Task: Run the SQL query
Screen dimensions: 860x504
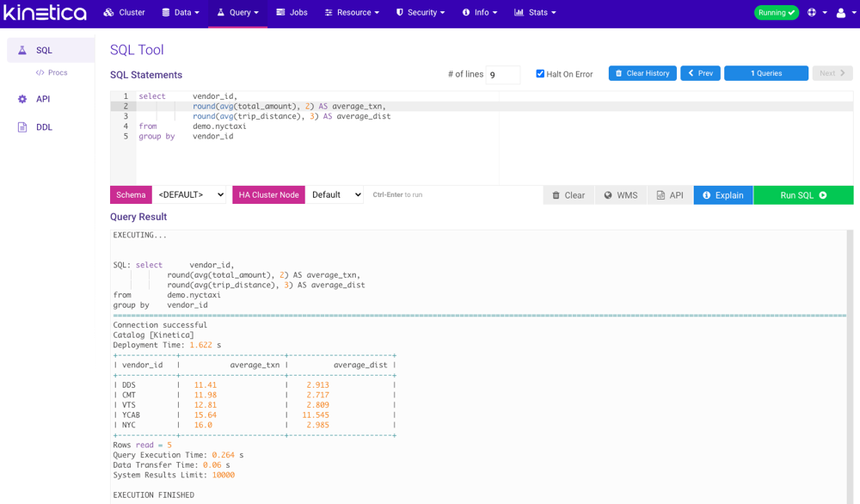Action: tap(802, 194)
